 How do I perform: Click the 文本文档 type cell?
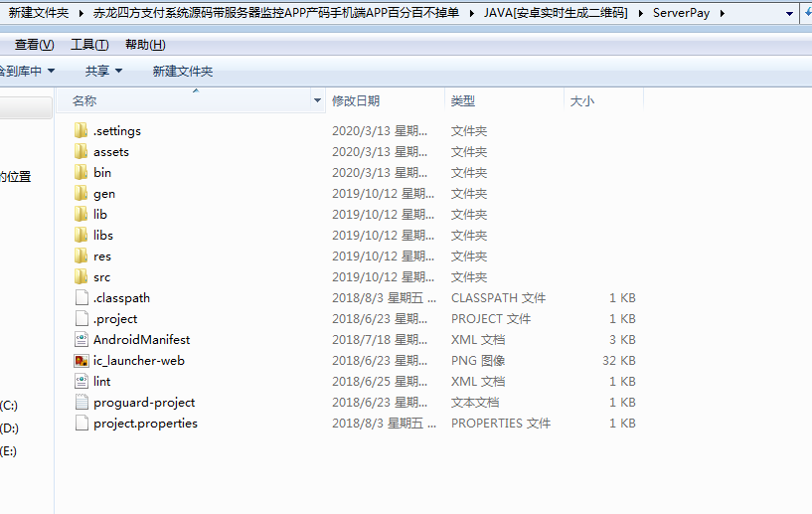pyautogui.click(x=475, y=402)
